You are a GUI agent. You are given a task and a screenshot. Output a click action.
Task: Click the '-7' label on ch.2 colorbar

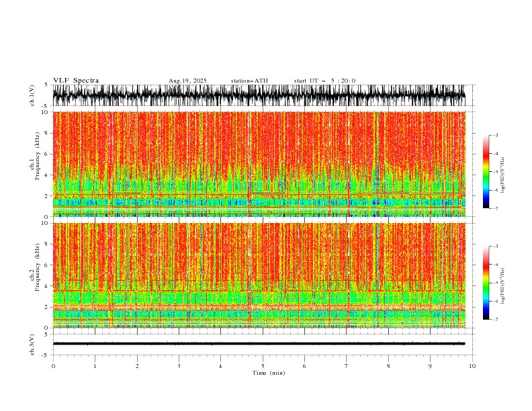click(496, 319)
